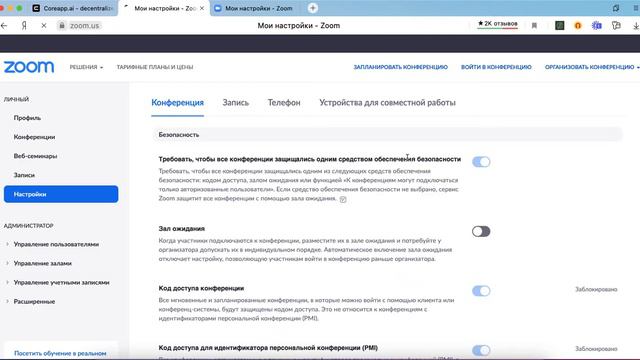Toggle require security for all conferences
The width and height of the screenshot is (640, 360).
pyautogui.click(x=481, y=162)
